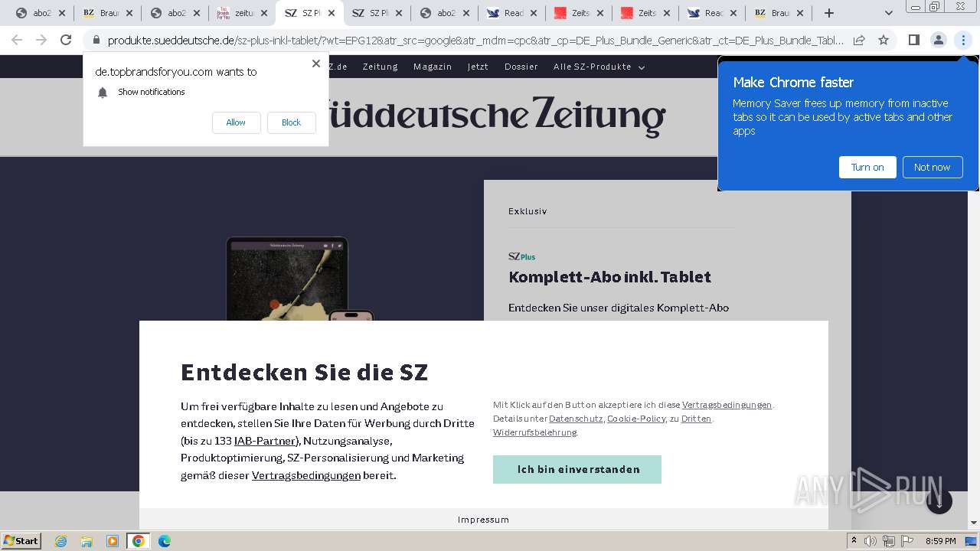Open Dossier in the top navigation

[x=521, y=67]
